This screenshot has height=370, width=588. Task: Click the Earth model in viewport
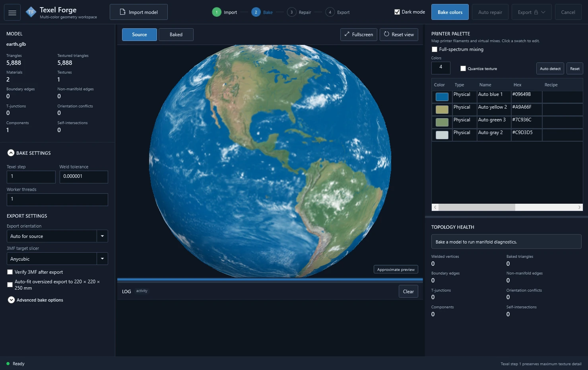pos(270,161)
